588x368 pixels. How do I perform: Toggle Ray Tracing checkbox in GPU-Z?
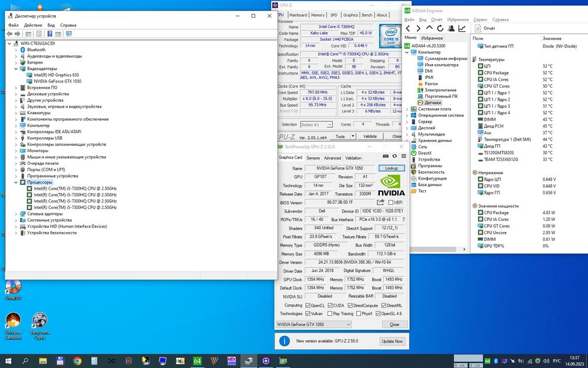pos(330,314)
